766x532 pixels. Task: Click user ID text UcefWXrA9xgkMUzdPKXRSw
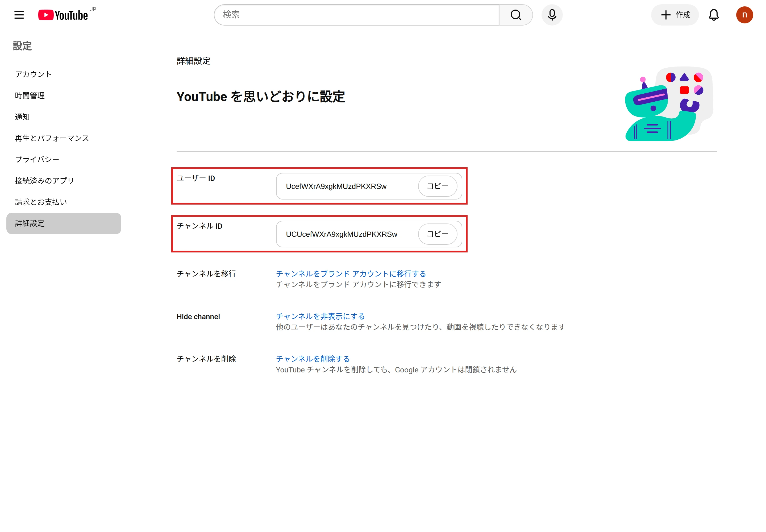pyautogui.click(x=336, y=186)
